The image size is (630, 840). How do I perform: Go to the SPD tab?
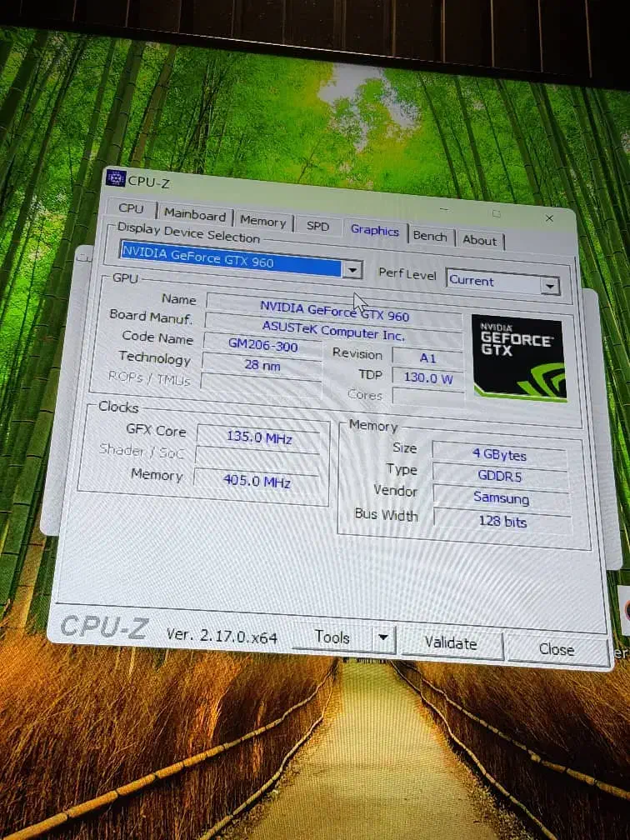click(x=317, y=226)
